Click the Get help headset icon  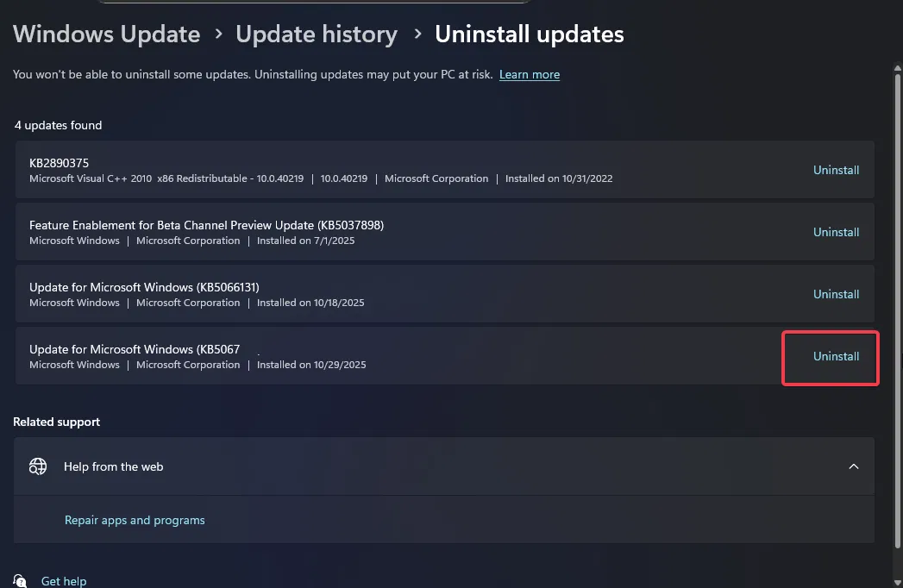pos(22,581)
